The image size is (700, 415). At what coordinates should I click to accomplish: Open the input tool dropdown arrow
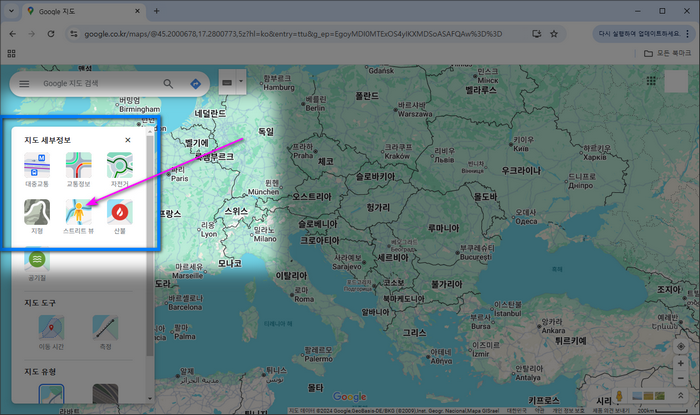[x=241, y=82]
